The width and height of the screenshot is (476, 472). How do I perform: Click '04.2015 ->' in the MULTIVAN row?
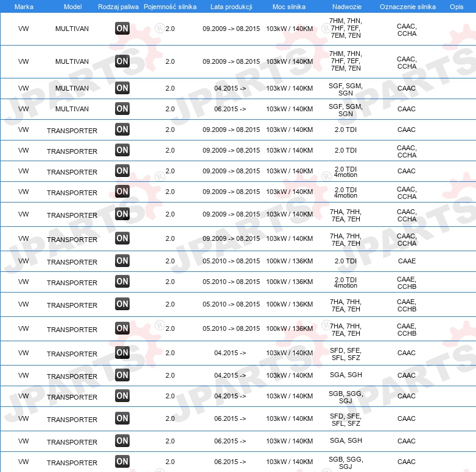[x=230, y=88]
